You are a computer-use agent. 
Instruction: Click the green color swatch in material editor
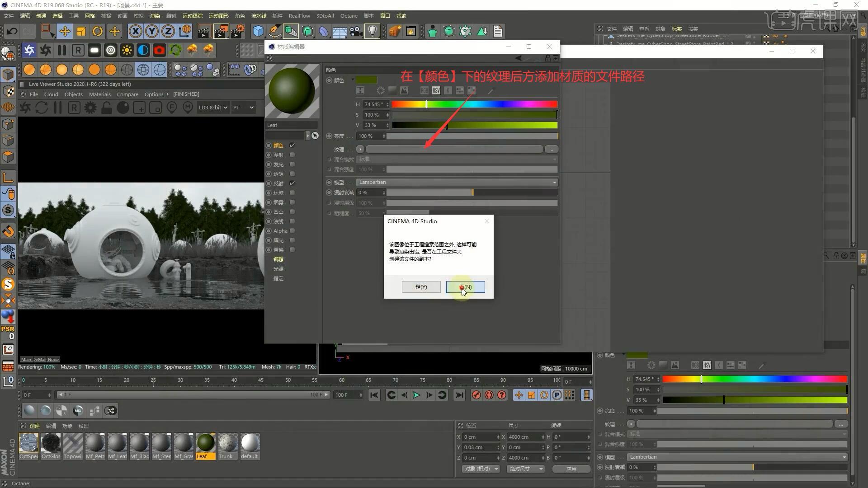pyautogui.click(x=366, y=80)
